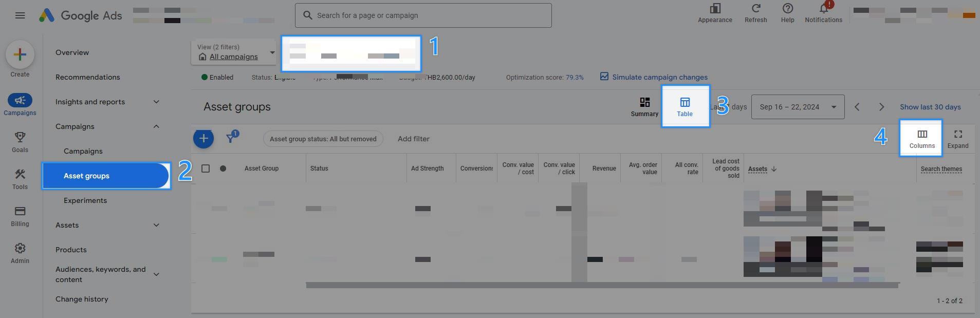Open Recommendations page
The height and width of the screenshot is (318, 980).
tap(88, 77)
